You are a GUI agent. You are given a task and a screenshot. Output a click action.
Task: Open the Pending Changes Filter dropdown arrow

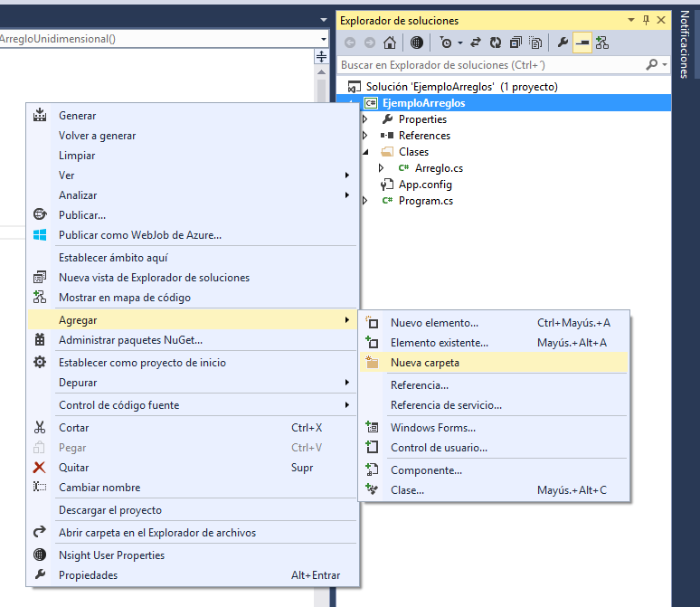[459, 43]
